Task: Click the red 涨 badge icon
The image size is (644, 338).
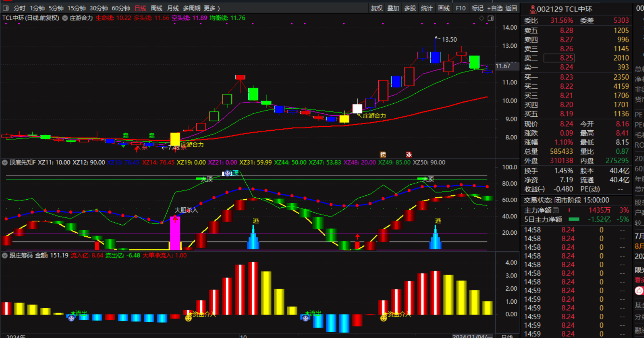Action: point(409,155)
